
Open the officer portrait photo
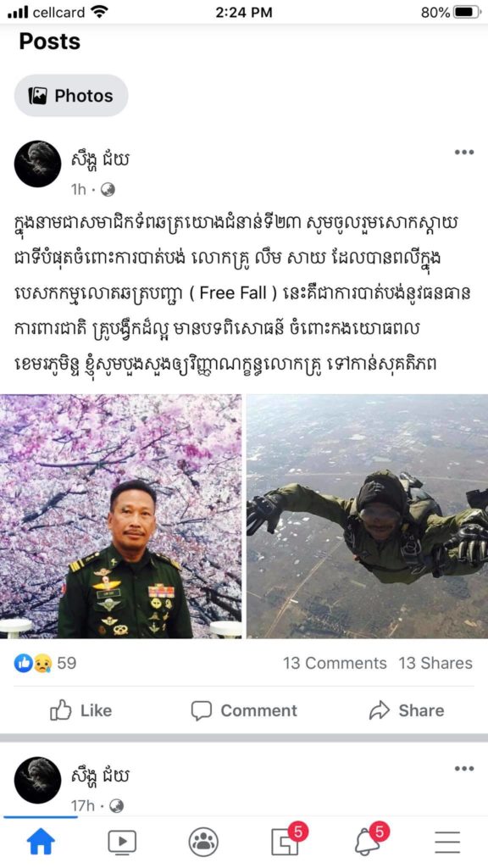120,516
